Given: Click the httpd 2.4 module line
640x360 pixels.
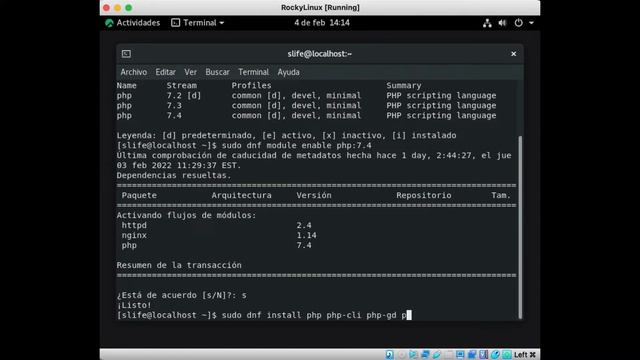Looking at the screenshot, I should coord(216,225).
